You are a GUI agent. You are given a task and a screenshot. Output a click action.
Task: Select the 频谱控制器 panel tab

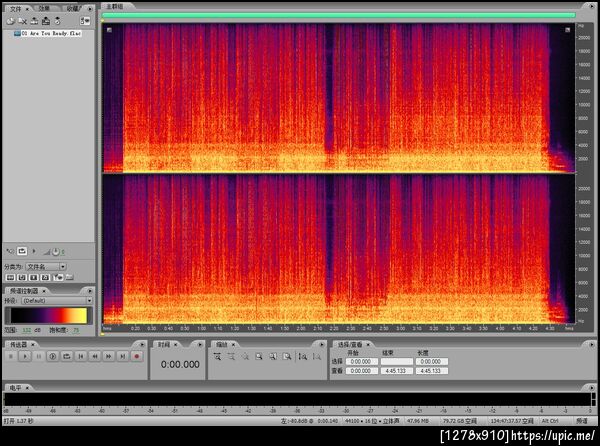24,291
